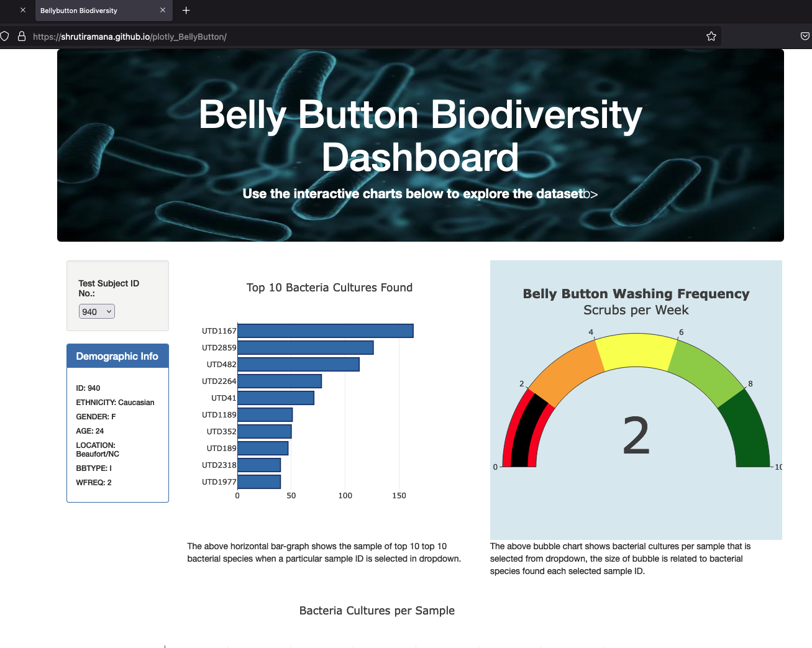
Task: Close the Bellybutton Biodiversity tab
Action: [162, 10]
